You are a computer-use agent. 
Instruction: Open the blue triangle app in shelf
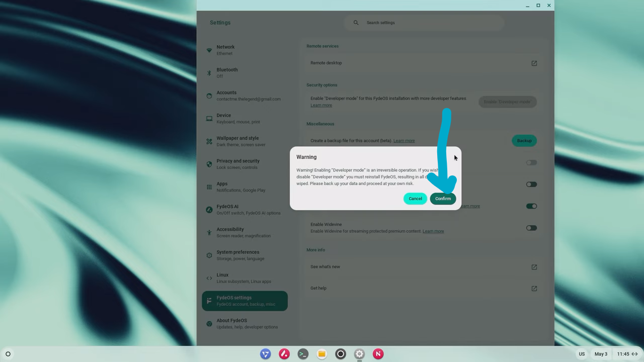coord(265,354)
